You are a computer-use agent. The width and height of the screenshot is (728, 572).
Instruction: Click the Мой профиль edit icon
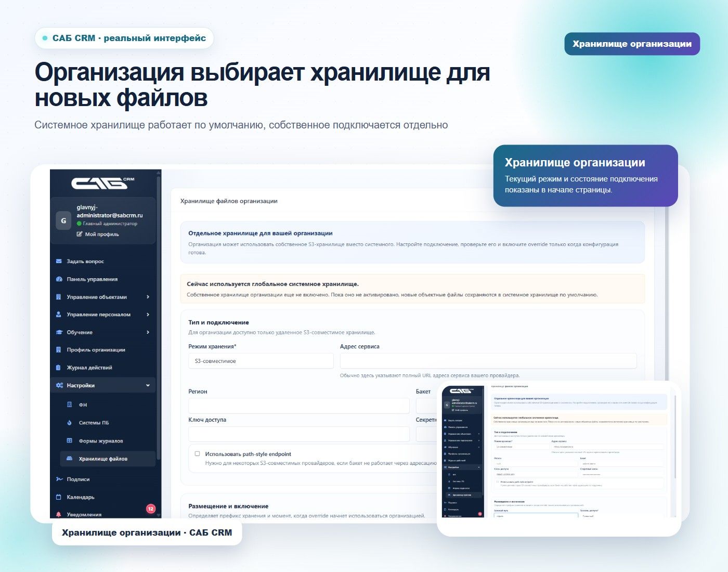(x=80, y=234)
